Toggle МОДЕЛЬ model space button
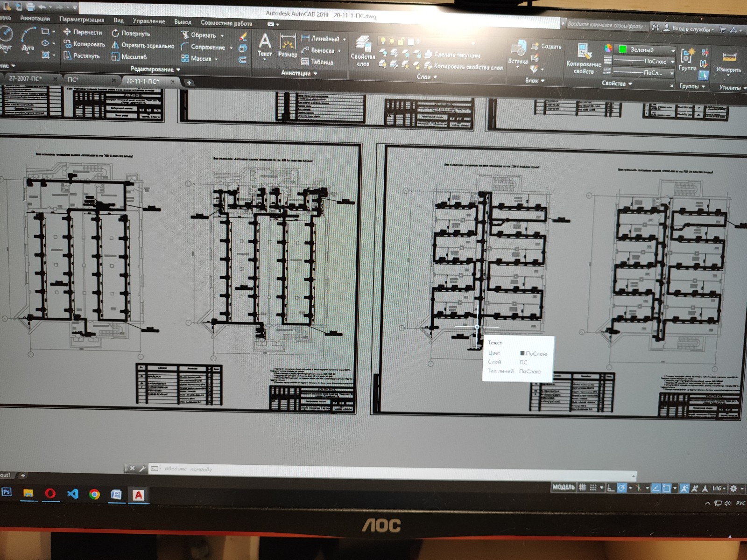Image resolution: width=747 pixels, height=560 pixels. [x=564, y=487]
